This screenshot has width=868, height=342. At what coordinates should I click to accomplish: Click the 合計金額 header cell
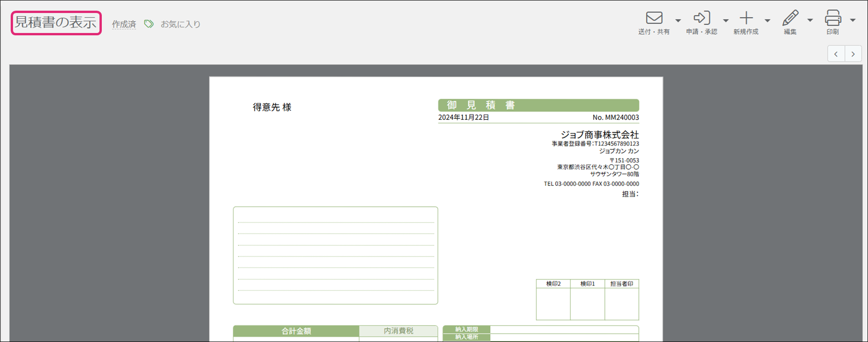(296, 331)
